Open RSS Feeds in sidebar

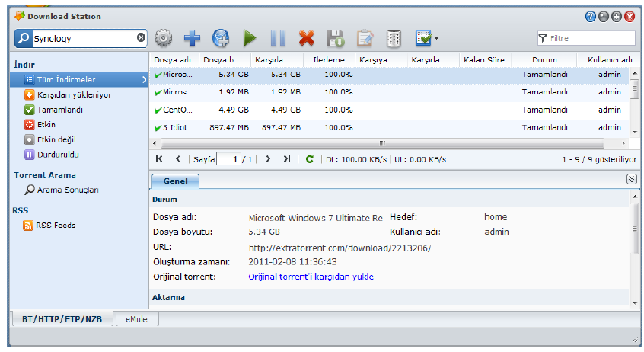[x=56, y=226]
